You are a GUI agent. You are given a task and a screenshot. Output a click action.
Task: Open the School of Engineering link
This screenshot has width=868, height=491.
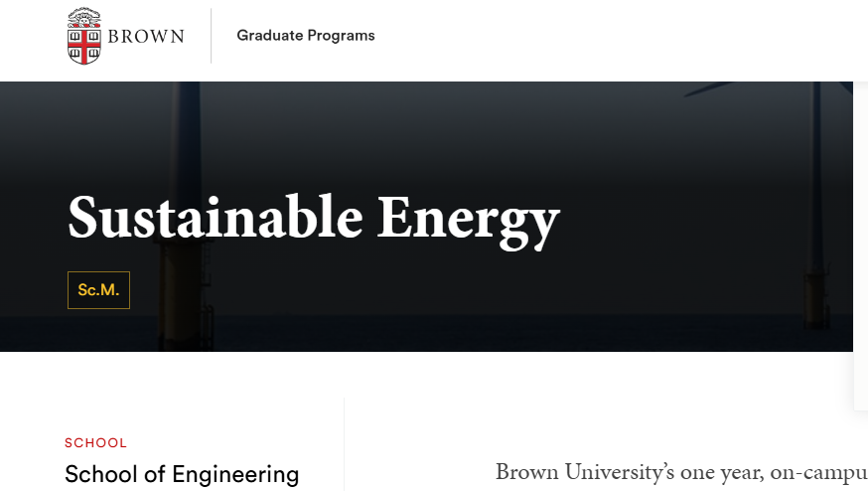[x=182, y=474]
